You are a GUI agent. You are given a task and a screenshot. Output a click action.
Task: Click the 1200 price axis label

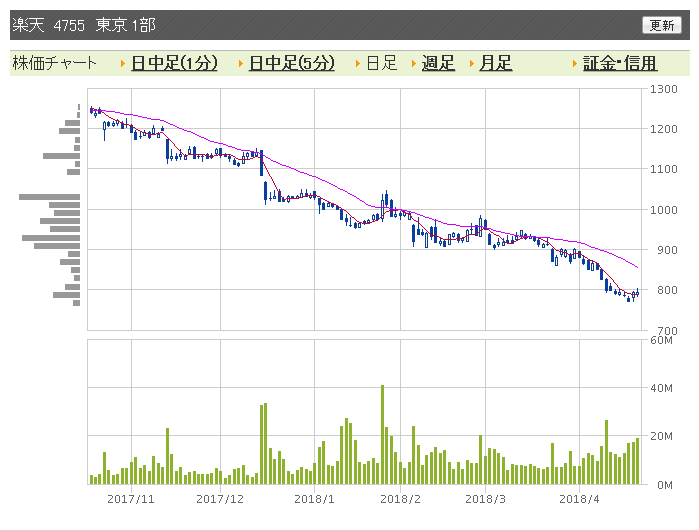tap(663, 129)
